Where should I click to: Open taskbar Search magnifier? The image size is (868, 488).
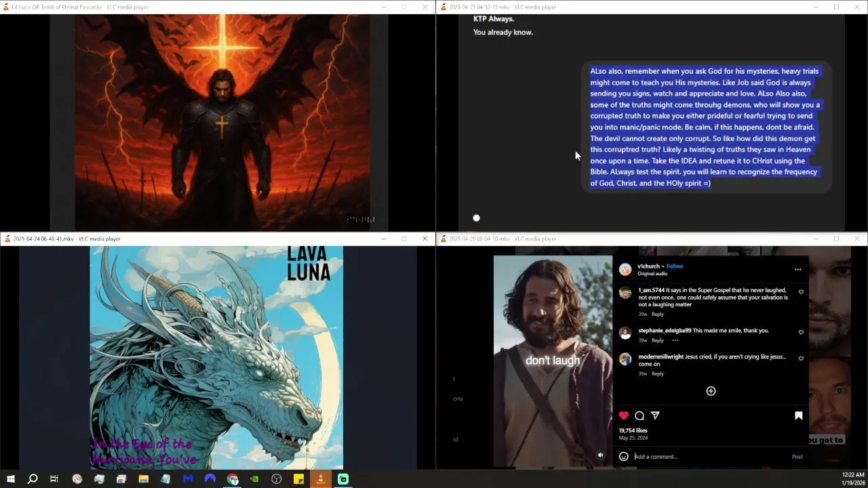point(32,479)
